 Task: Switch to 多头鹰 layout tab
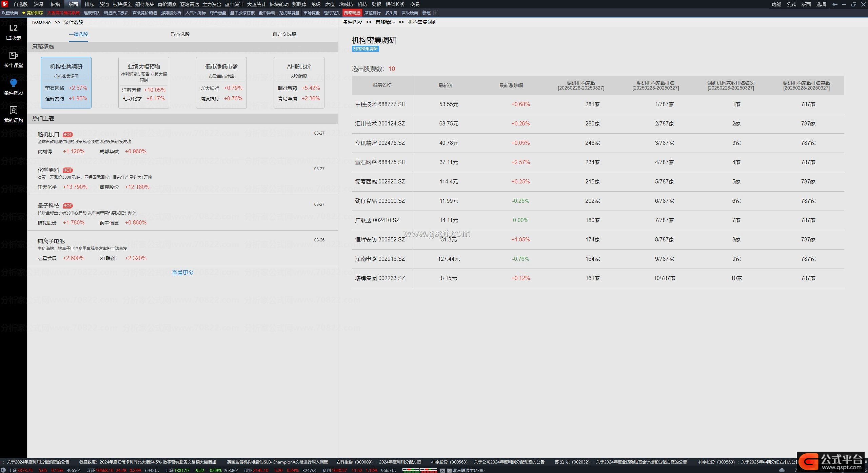point(391,13)
